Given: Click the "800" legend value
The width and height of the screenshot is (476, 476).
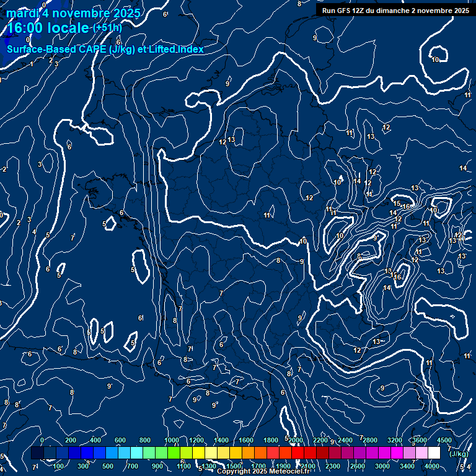Looking at the screenshot, I should pos(145,440).
